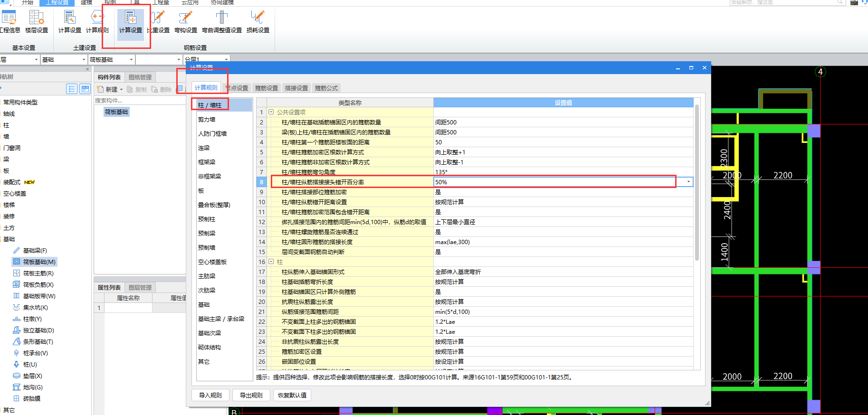Screen dimensions: 868x415
Task: Switch to 图纸管理 tab beside 构件列表
Action: [140, 77]
